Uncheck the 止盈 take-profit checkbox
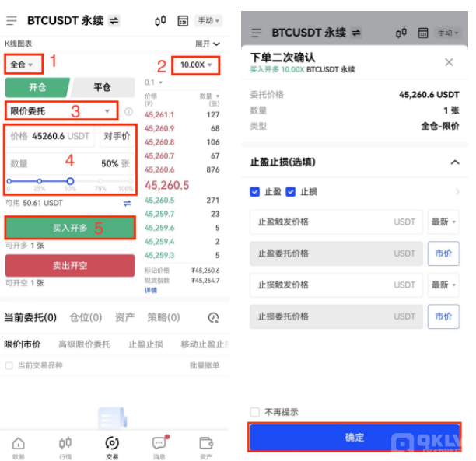This screenshot has height=461, width=476. pos(255,191)
